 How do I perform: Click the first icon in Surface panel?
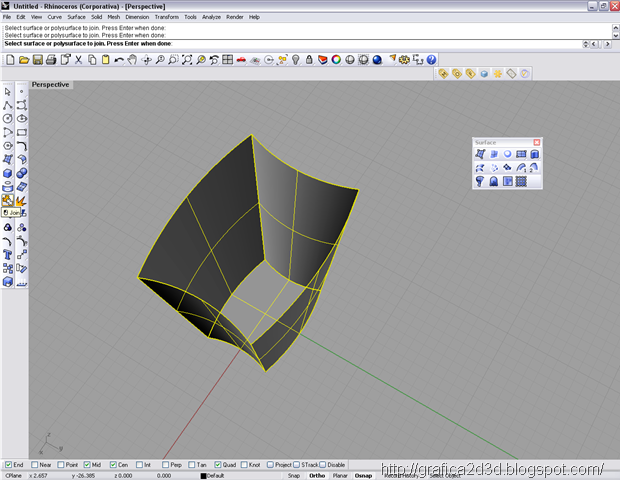tap(480, 154)
